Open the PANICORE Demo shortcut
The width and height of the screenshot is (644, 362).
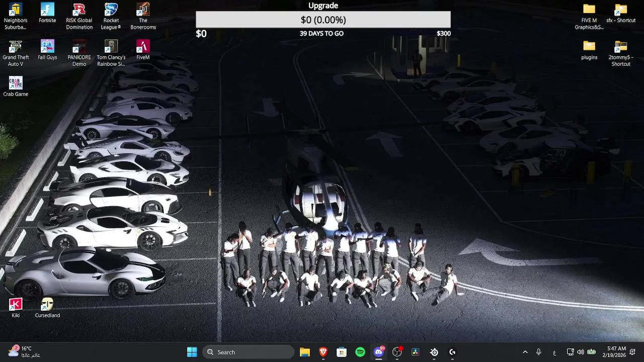(79, 53)
